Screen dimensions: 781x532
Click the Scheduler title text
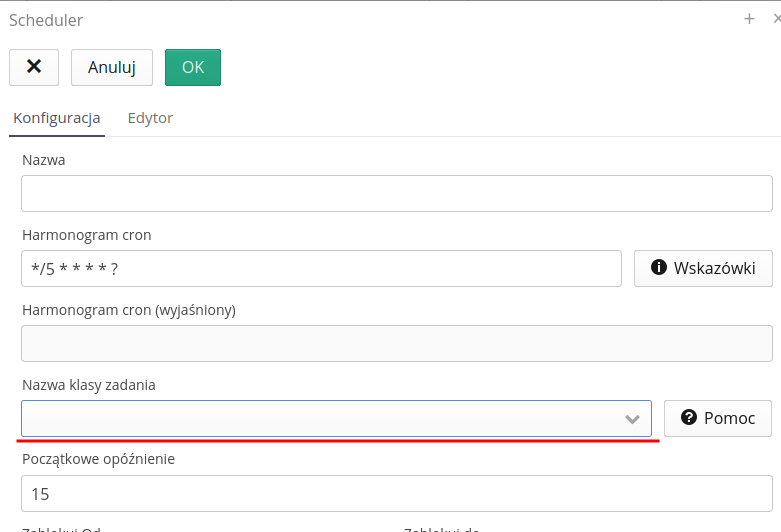[46, 20]
